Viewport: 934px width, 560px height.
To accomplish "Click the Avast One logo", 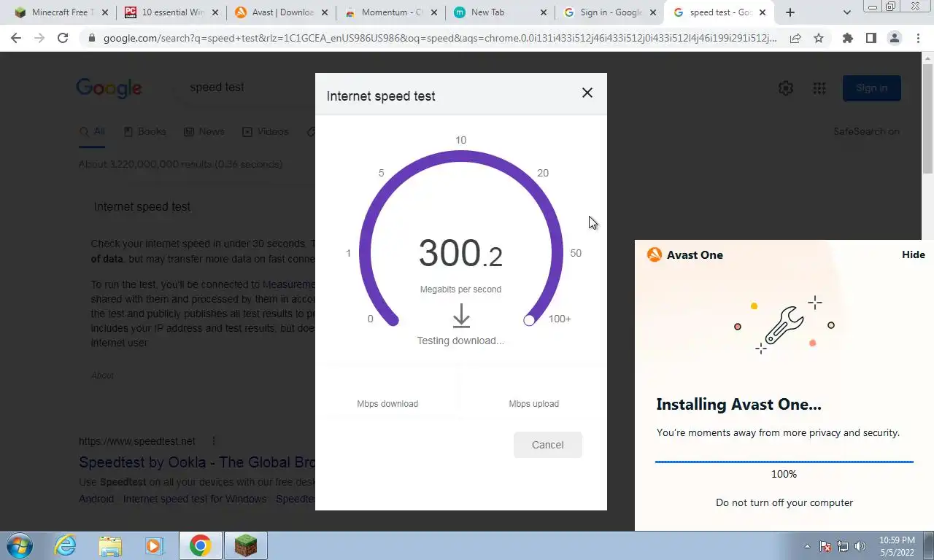I will tap(655, 254).
